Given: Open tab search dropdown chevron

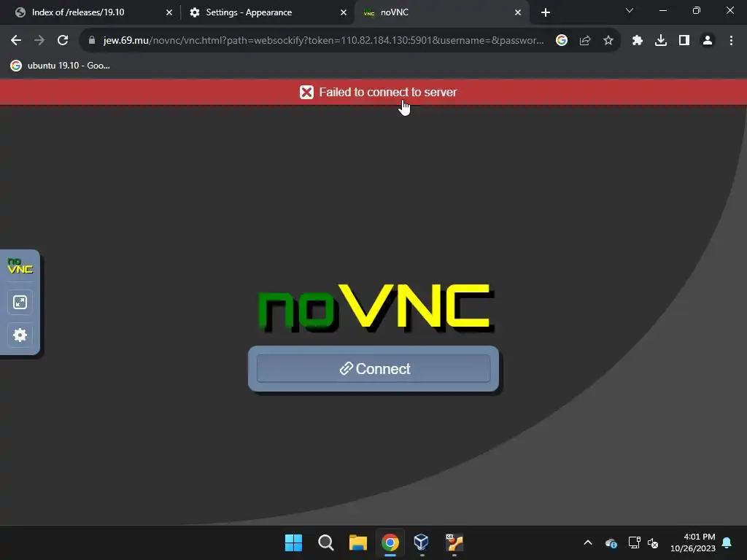Looking at the screenshot, I should click(x=630, y=10).
